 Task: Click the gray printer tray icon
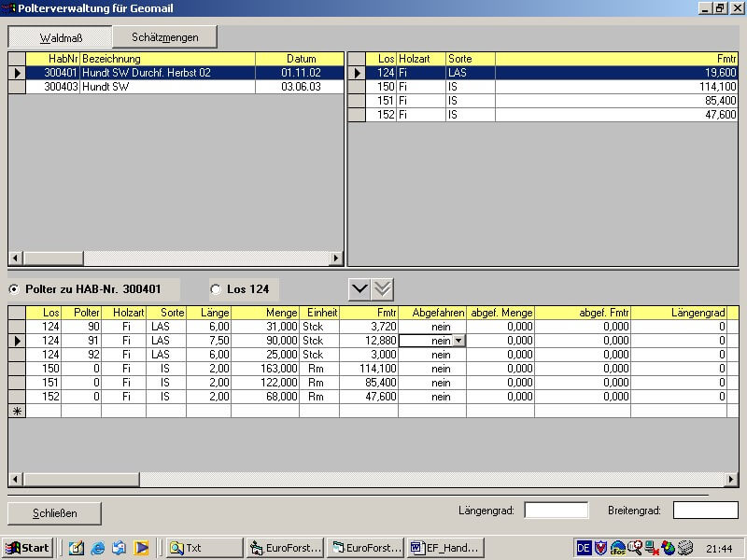pyautogui.click(x=685, y=548)
